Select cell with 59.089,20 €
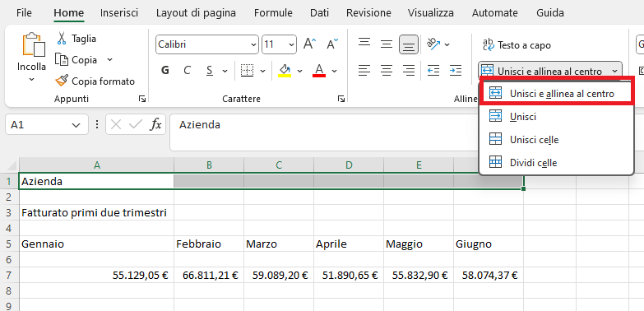 pyautogui.click(x=279, y=276)
